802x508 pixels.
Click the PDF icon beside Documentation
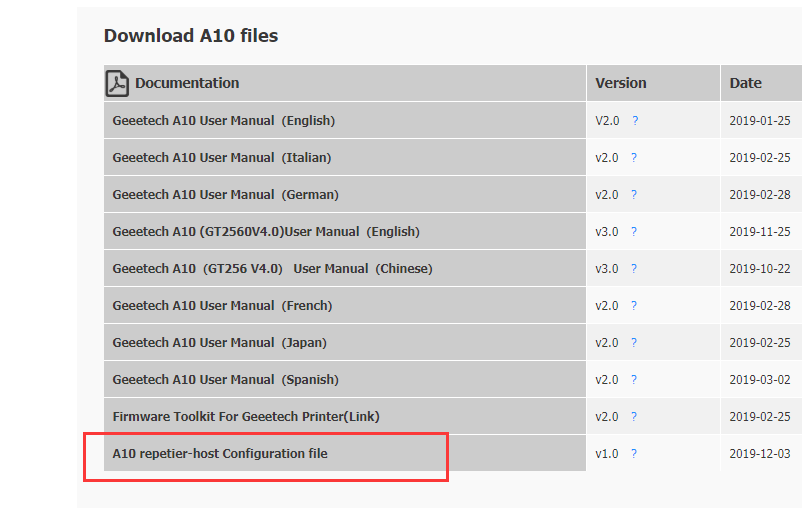pyautogui.click(x=117, y=83)
